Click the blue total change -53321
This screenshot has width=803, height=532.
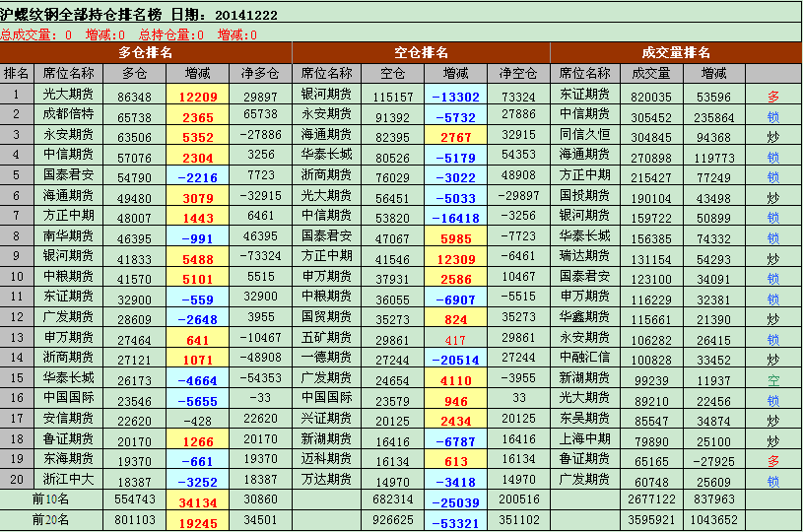point(455,523)
